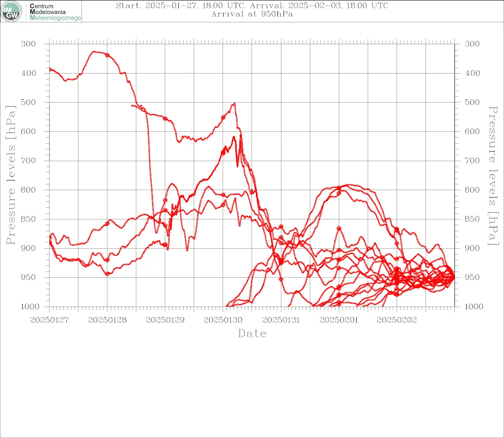Click the left axis value 400
The image size is (504, 438).
[28, 73]
